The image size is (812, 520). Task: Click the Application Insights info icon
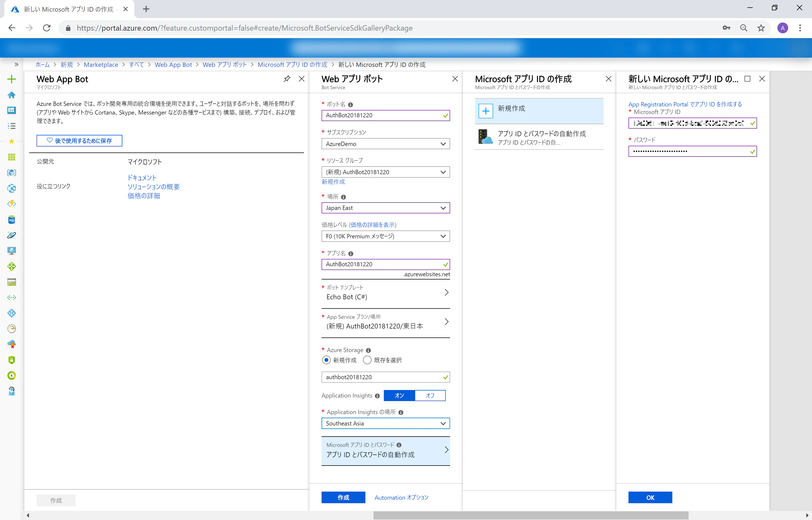377,396
